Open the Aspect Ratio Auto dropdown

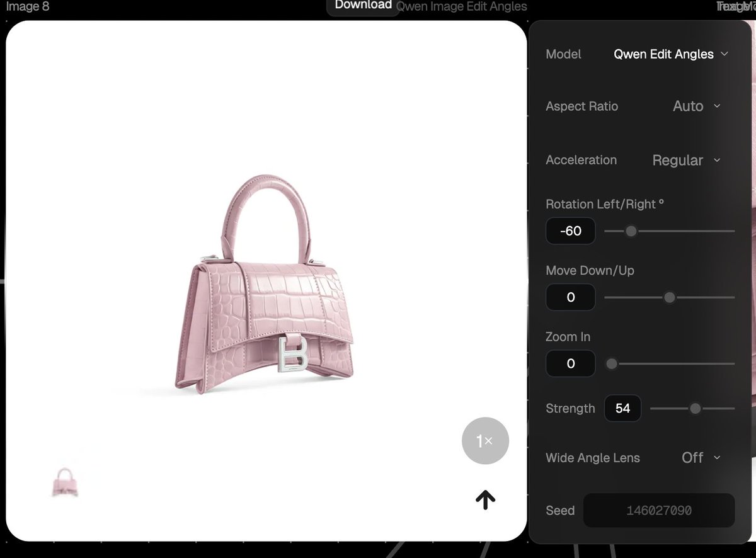(x=696, y=106)
